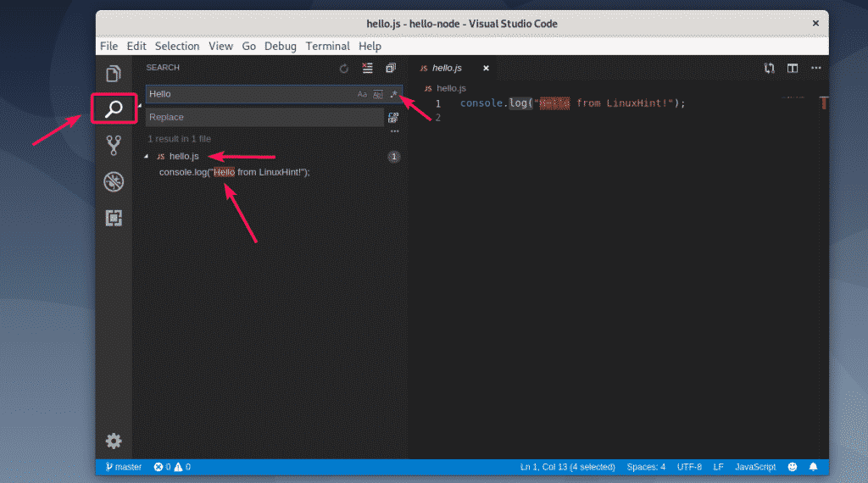Toggle Match Case in search box
The height and width of the screenshot is (483, 868).
click(362, 94)
